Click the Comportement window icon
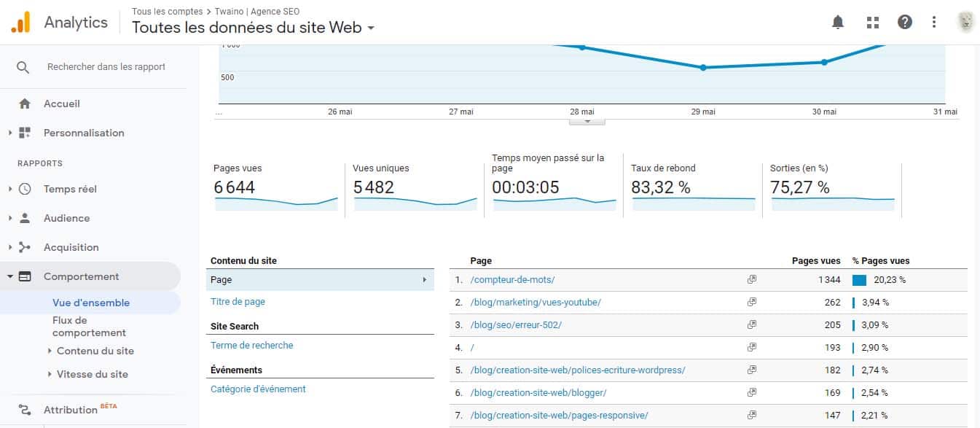The height and width of the screenshot is (428, 980). (25, 276)
